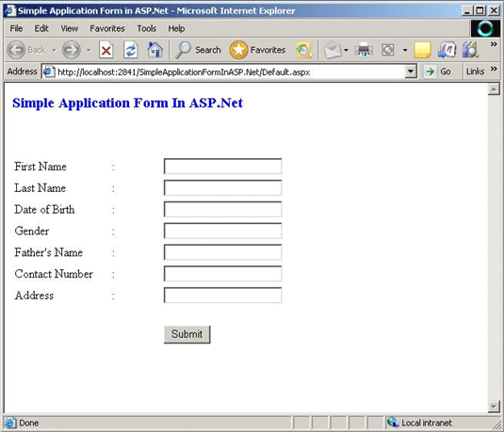Stop page loading with the red X icon
Image resolution: width=504 pixels, height=432 pixels.
[106, 50]
